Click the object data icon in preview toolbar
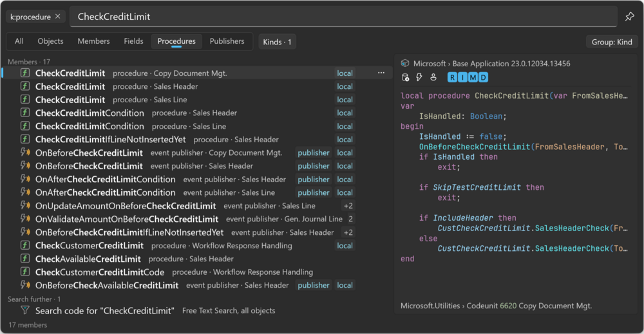 405,77
